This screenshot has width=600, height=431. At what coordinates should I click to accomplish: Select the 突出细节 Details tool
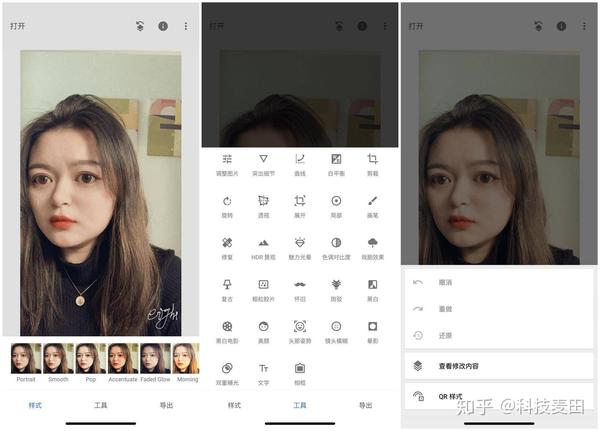coord(263,165)
